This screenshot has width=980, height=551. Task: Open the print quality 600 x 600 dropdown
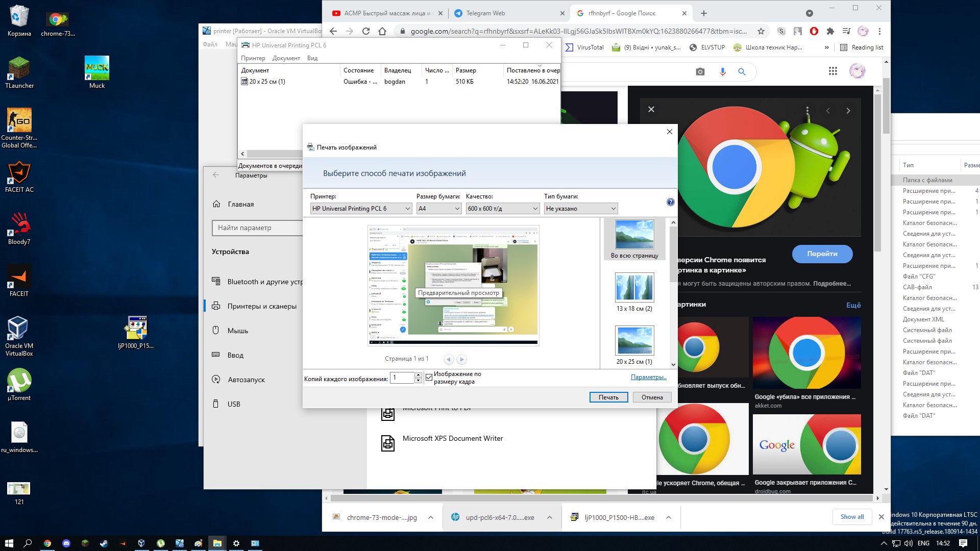(x=502, y=208)
